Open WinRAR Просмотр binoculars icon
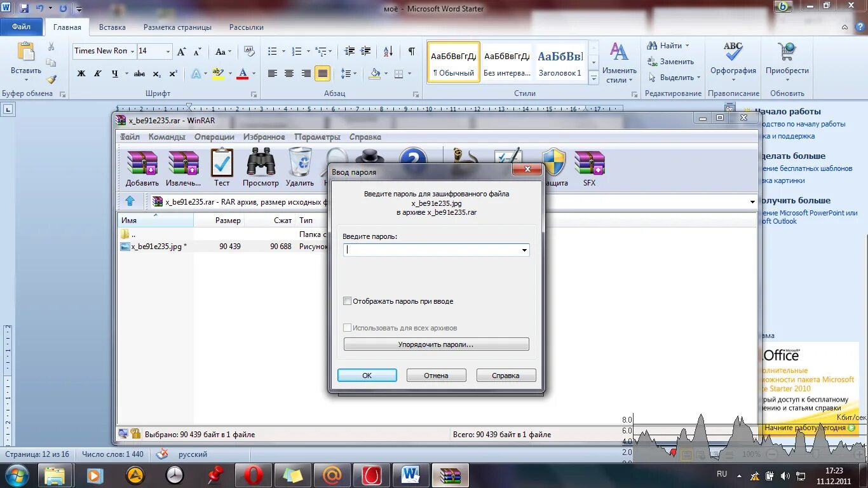 pyautogui.click(x=261, y=168)
